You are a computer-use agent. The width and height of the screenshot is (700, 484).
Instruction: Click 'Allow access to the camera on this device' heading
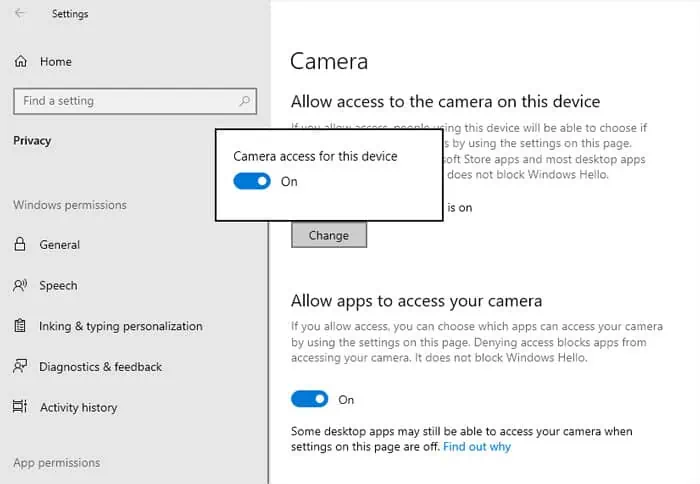coord(446,102)
